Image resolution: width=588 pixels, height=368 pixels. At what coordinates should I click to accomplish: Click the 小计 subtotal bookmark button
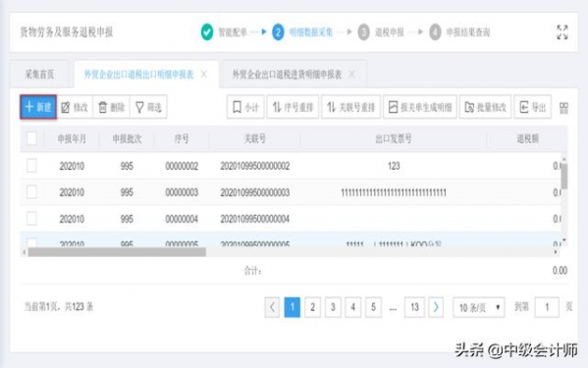(245, 108)
